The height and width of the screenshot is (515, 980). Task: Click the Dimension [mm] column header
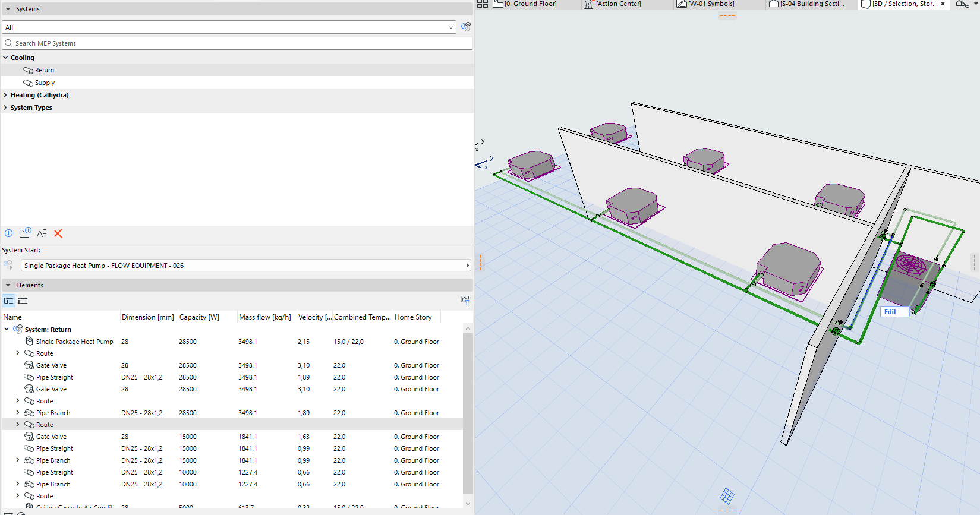click(148, 317)
